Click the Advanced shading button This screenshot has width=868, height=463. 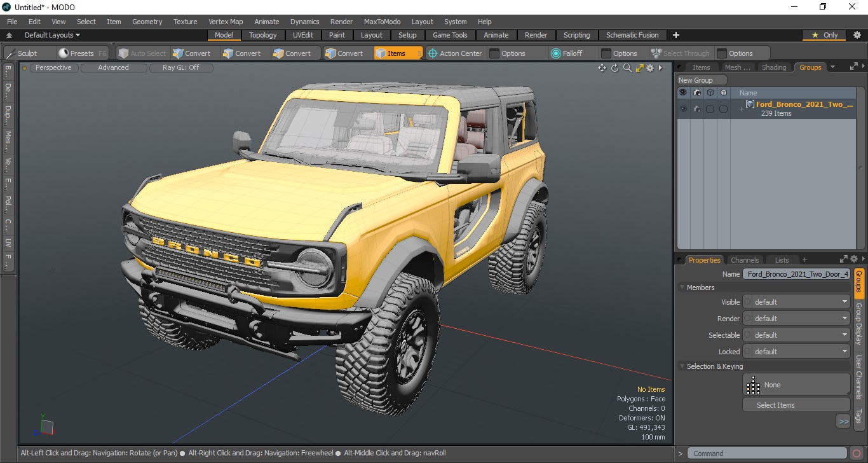click(113, 68)
